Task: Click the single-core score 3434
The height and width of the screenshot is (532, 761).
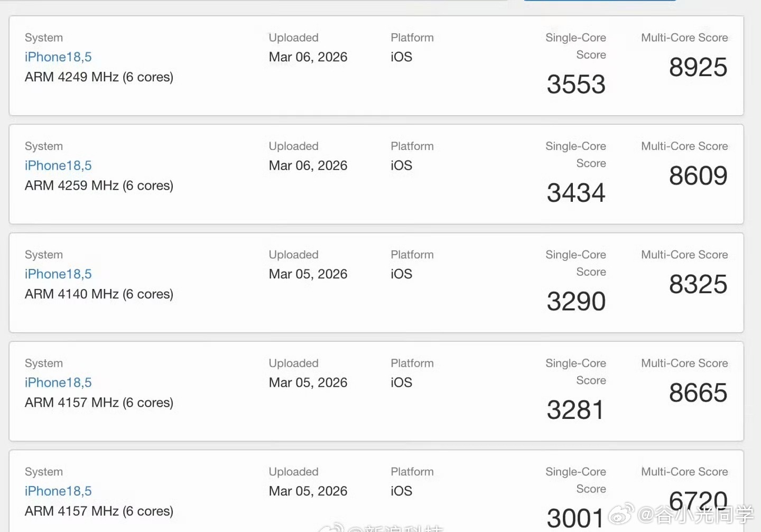Action: pyautogui.click(x=576, y=193)
